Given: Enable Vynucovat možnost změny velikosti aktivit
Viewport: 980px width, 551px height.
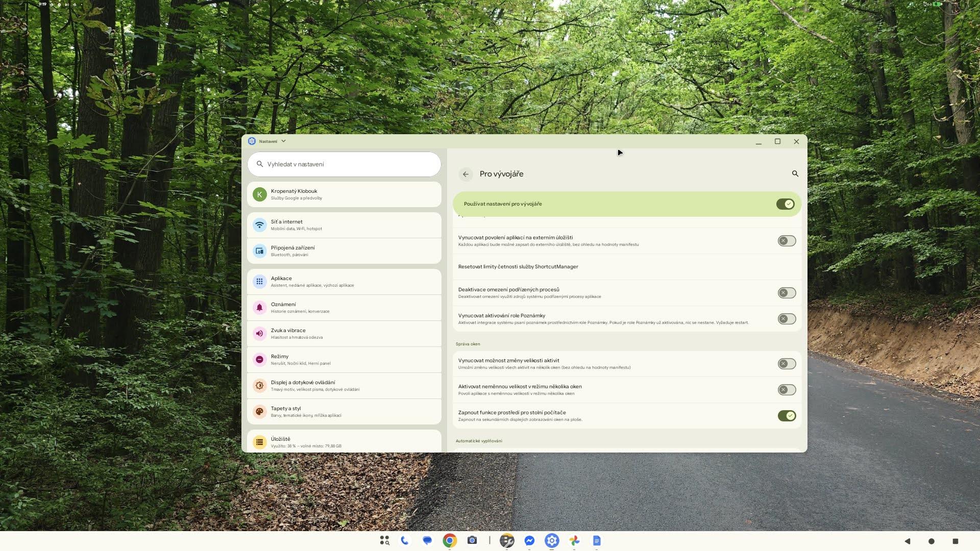Looking at the screenshot, I should click(x=787, y=364).
